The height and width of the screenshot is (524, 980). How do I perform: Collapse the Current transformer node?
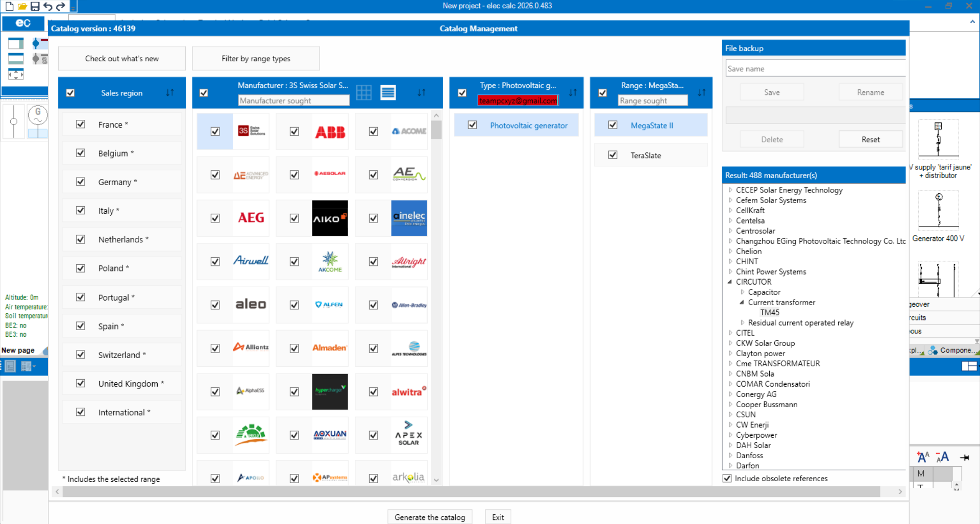(x=742, y=302)
